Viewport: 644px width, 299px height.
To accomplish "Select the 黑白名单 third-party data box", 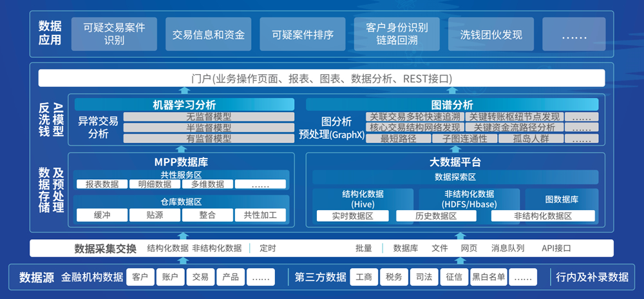I will tap(488, 277).
